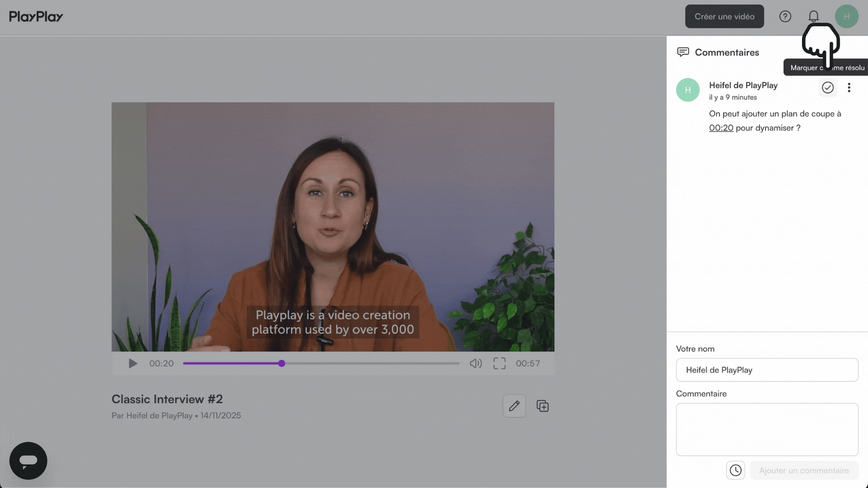This screenshot has height=488, width=868.
Task: Click the purple video progress bar
Action: pyautogui.click(x=231, y=363)
